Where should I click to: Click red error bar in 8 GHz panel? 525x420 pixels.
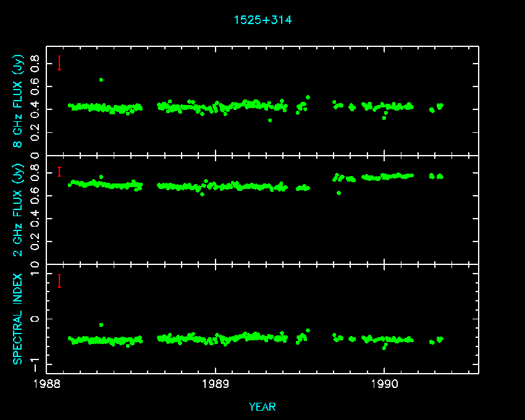click(59, 63)
